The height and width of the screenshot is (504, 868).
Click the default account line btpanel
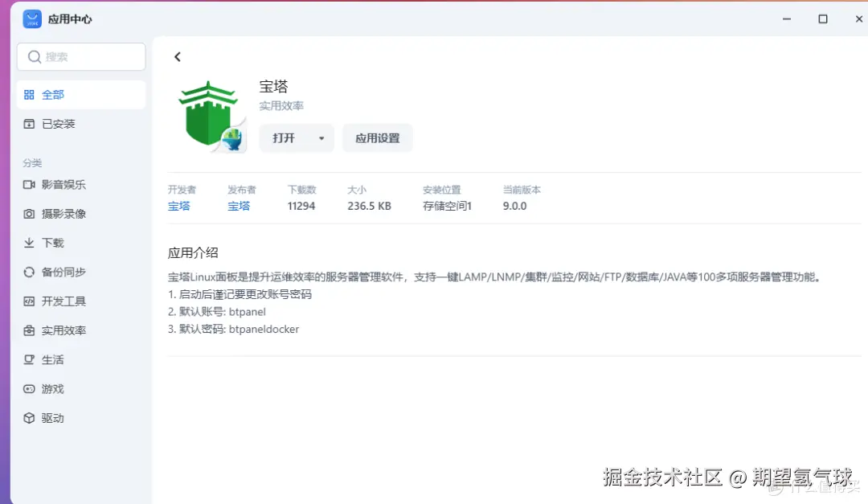[x=217, y=312]
